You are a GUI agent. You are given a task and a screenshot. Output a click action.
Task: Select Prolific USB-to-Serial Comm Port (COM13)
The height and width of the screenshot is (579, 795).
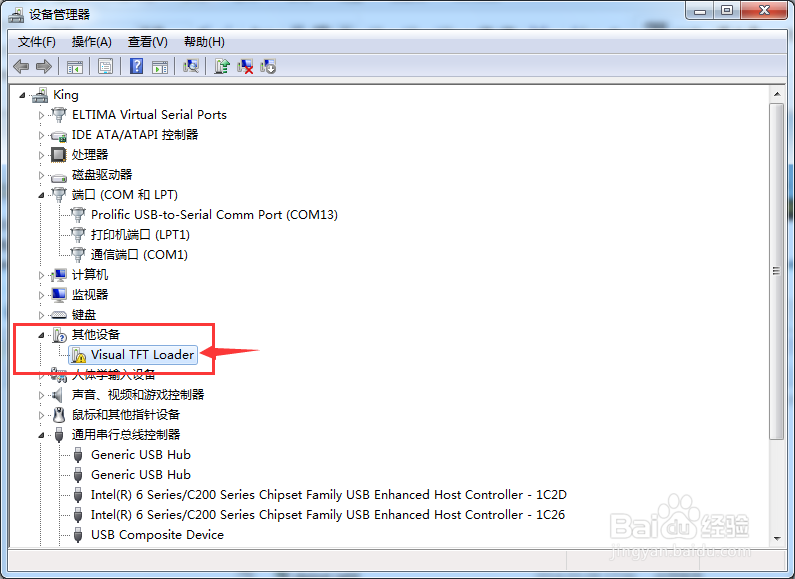pyautogui.click(x=214, y=215)
